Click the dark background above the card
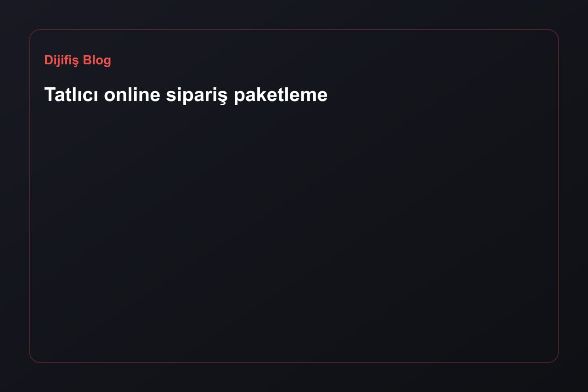Screen dimensions: 588x392 click(294, 14)
